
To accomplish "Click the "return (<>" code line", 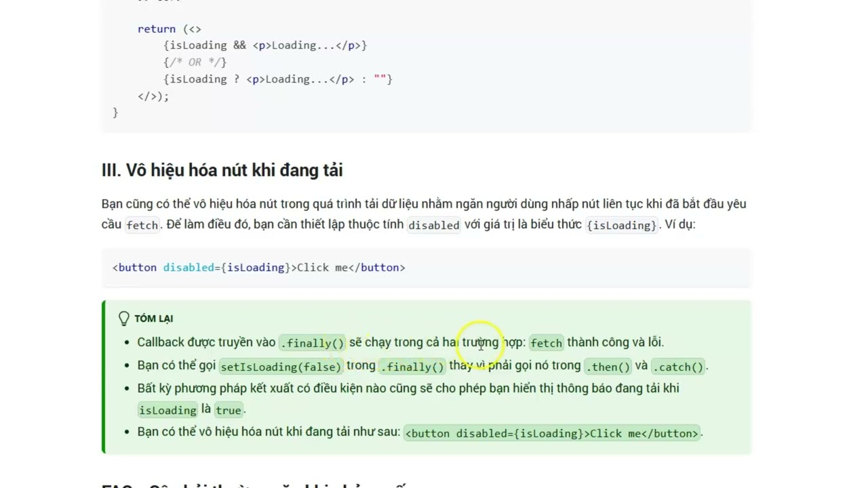I will (170, 29).
